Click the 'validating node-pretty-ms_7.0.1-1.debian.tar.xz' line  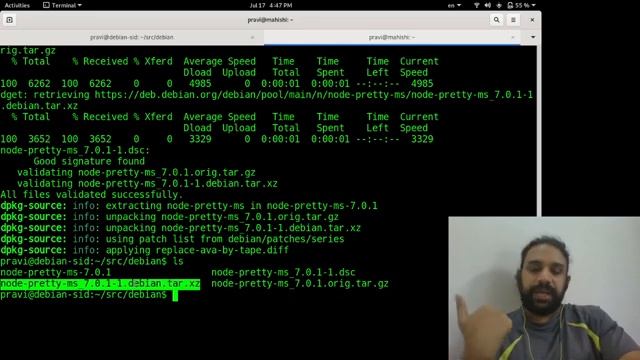(147, 184)
